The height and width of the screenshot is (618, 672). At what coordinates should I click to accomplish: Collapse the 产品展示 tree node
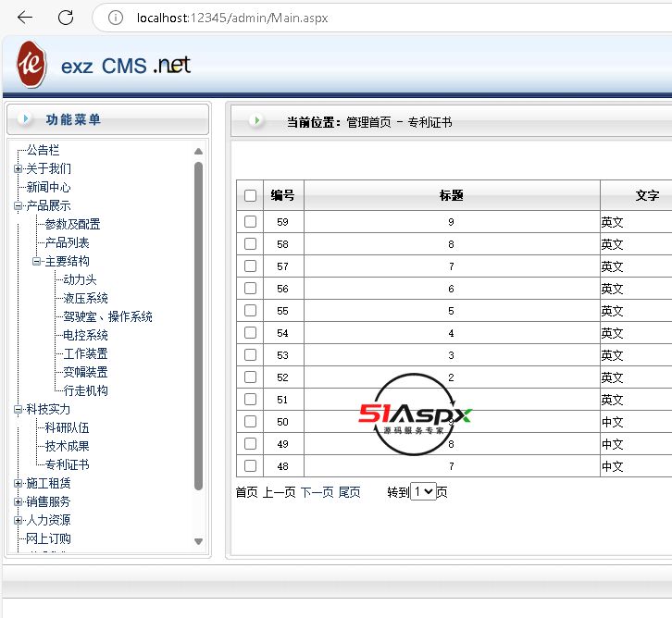click(19, 205)
